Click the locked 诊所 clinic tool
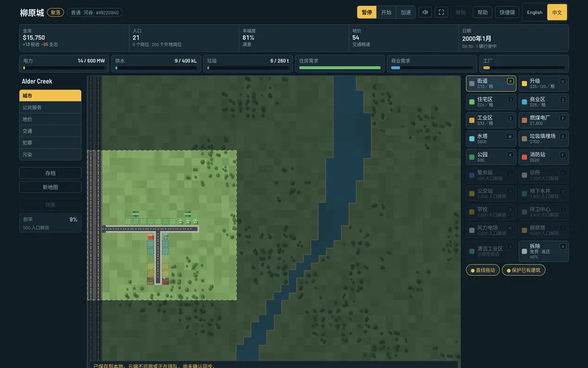This screenshot has height=368, width=588. coord(543,175)
